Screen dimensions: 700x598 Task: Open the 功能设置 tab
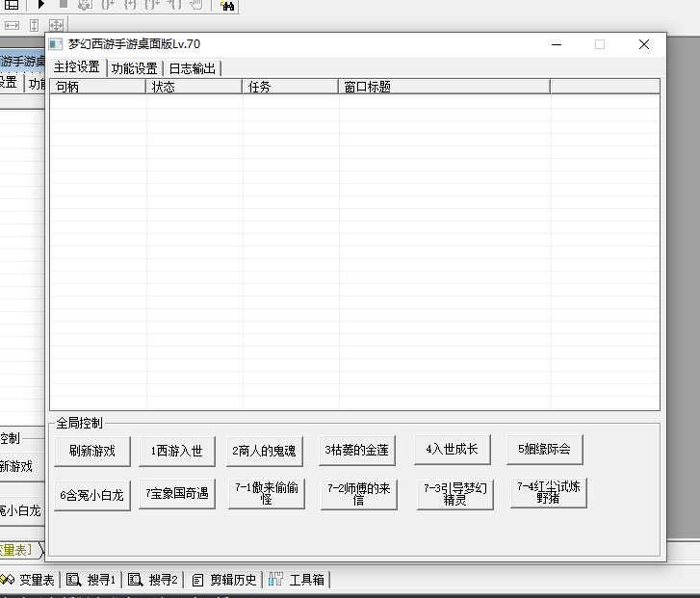[135, 68]
